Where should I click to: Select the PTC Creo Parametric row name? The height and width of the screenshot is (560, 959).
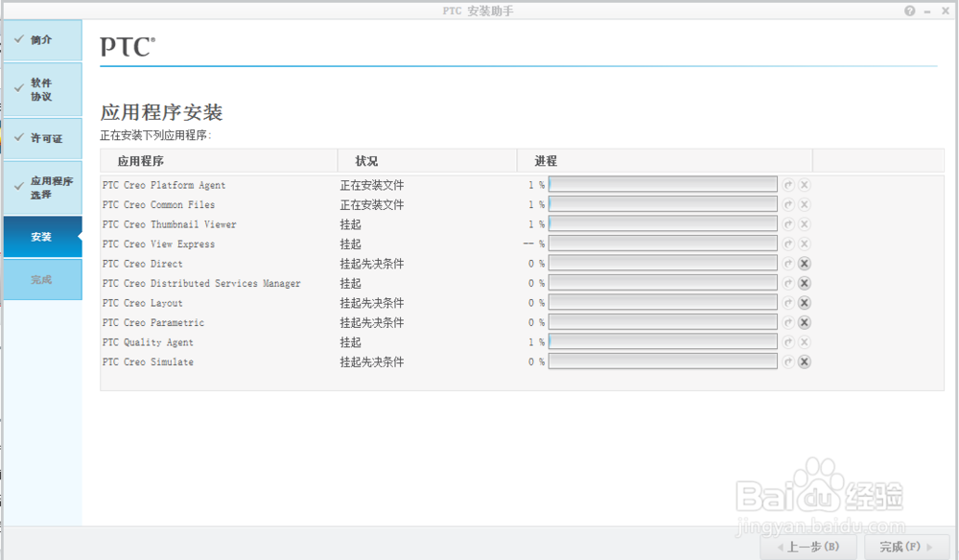pos(153,323)
